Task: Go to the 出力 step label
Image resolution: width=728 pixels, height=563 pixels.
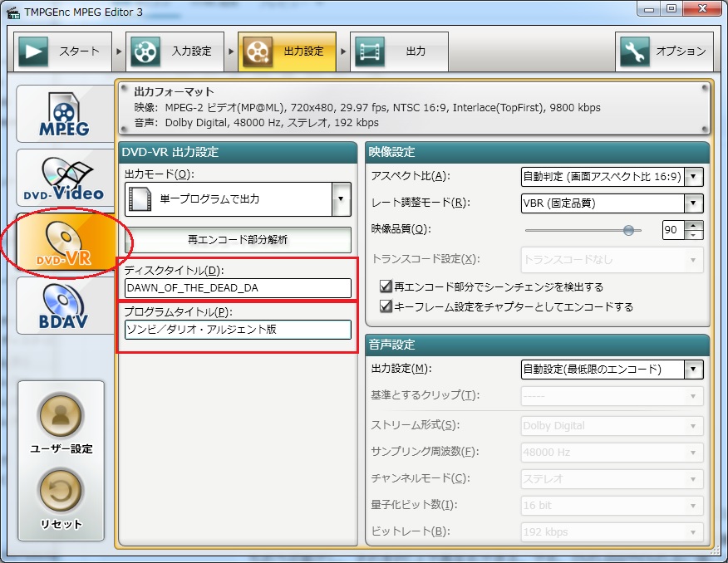Action: [x=416, y=51]
